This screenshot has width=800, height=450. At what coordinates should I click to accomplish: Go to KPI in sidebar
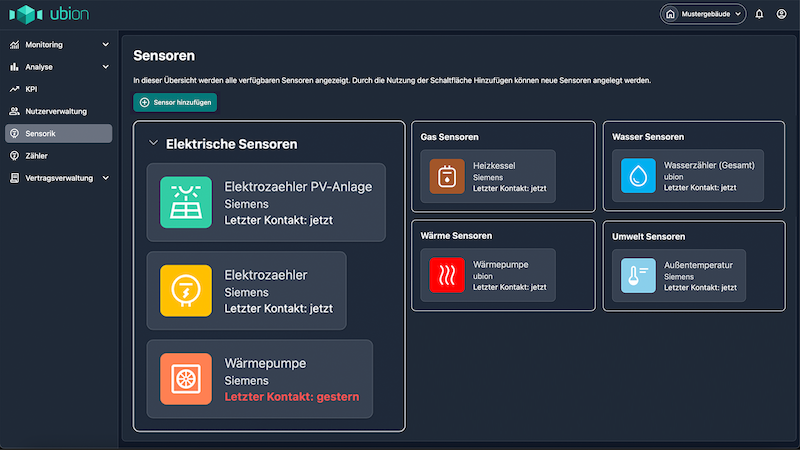pos(30,89)
